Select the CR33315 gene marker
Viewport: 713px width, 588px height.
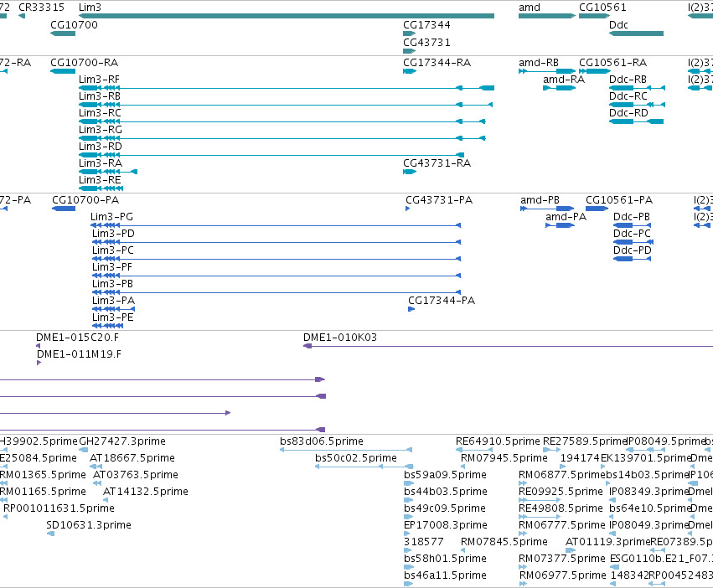[x=22, y=16]
